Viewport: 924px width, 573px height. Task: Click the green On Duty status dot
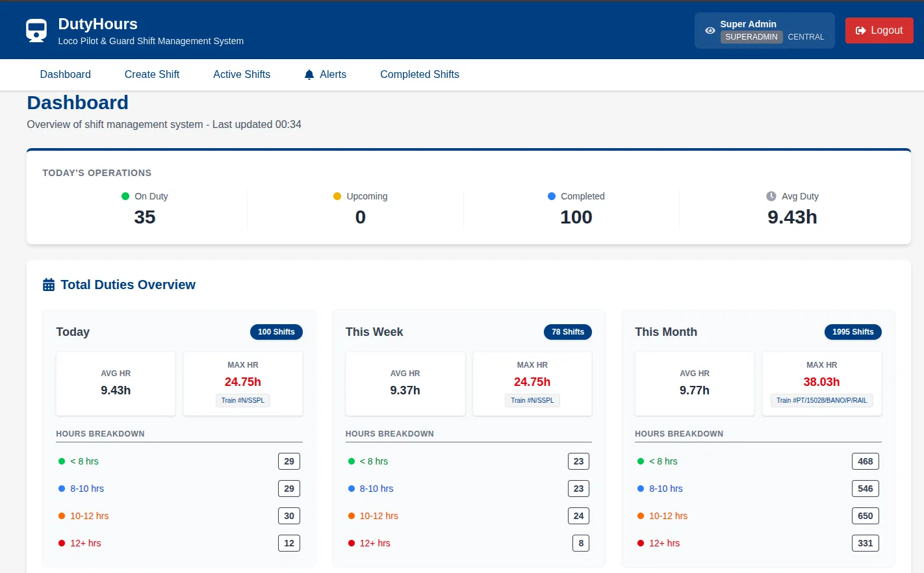tap(125, 196)
